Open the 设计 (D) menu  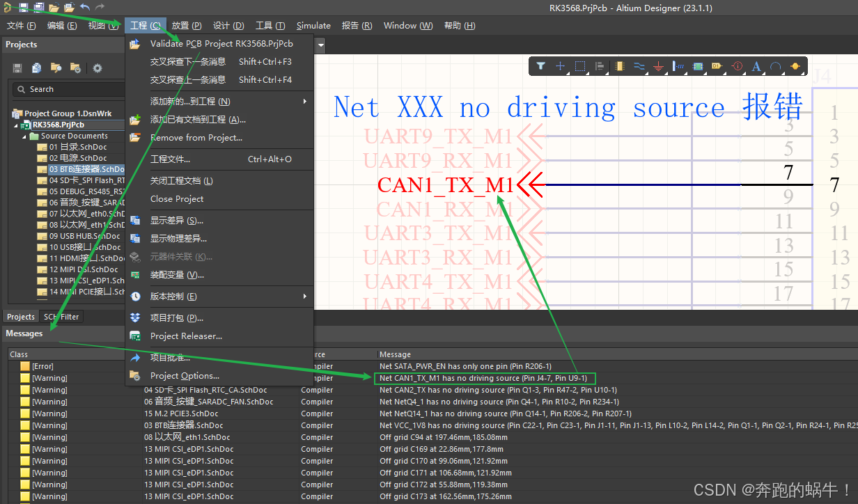click(228, 26)
